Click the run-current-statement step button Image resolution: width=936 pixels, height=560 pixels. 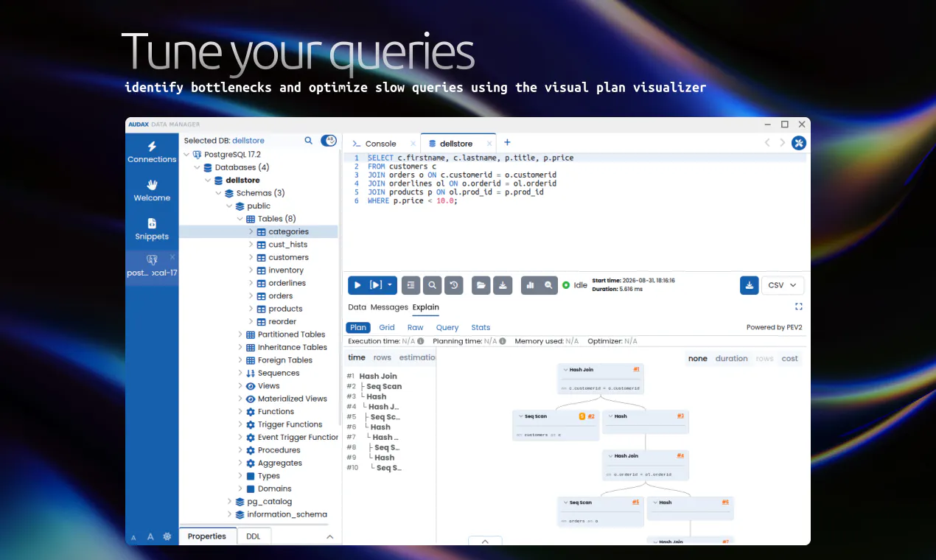pyautogui.click(x=376, y=285)
